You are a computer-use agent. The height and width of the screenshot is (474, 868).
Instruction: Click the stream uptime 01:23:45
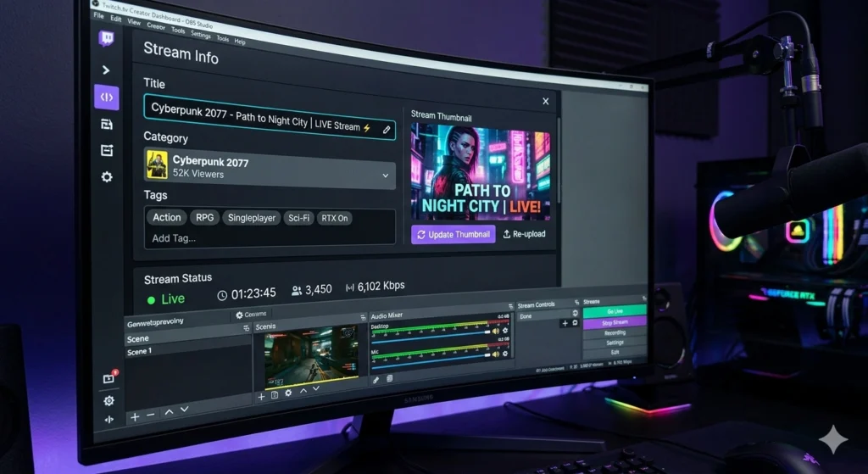[247, 293]
